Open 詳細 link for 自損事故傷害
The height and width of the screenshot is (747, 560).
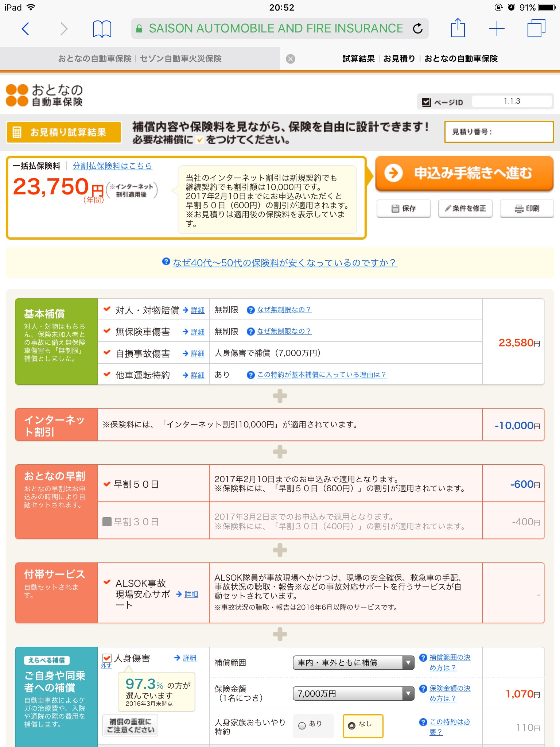pyautogui.click(x=198, y=353)
